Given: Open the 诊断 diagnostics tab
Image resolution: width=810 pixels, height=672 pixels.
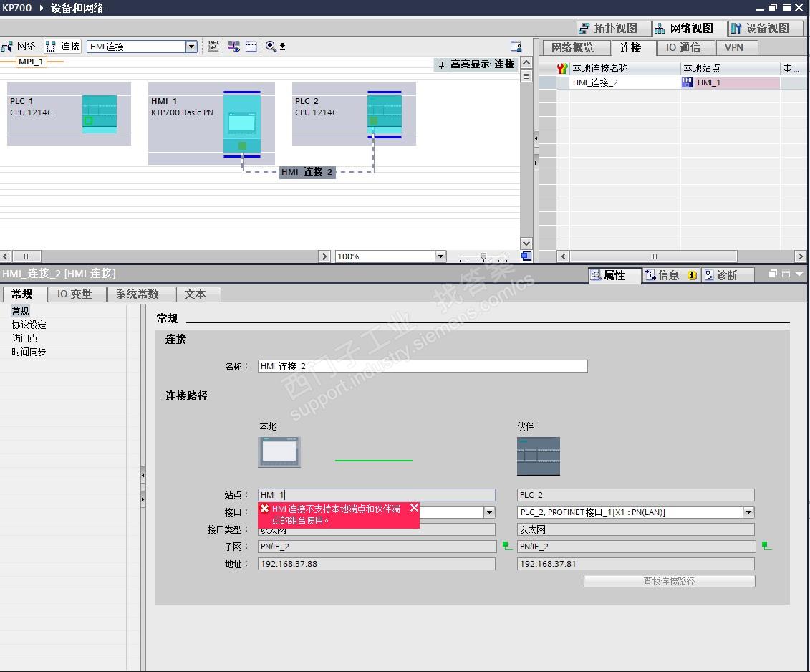Looking at the screenshot, I should [x=727, y=275].
